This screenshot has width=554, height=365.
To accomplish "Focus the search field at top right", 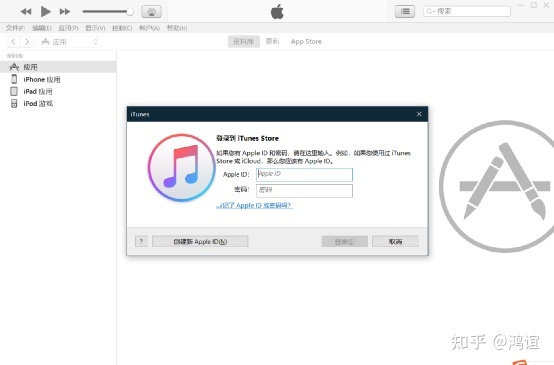I will click(467, 11).
